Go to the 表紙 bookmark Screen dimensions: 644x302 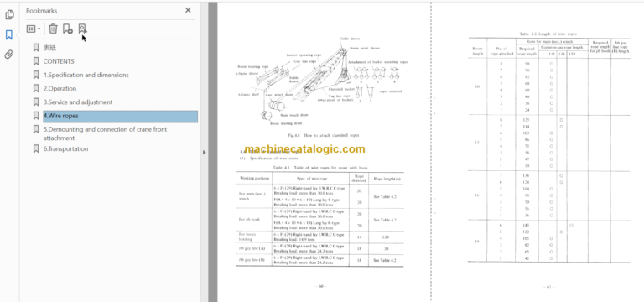tap(49, 48)
